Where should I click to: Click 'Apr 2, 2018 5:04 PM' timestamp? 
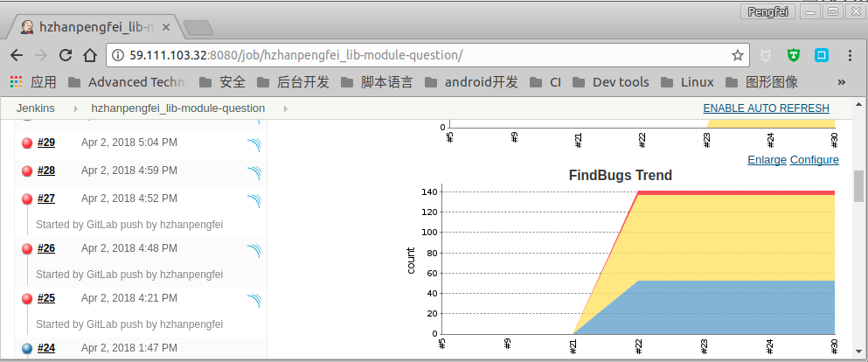(x=129, y=143)
